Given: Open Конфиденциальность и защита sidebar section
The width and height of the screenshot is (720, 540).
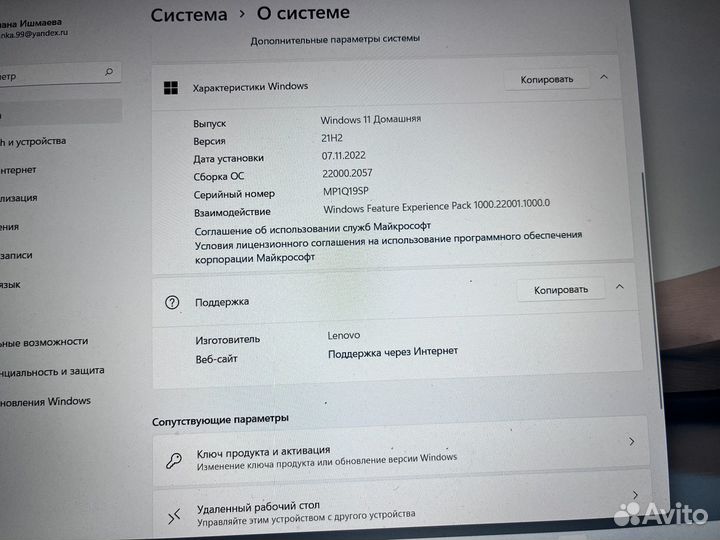Looking at the screenshot, I should (52, 371).
